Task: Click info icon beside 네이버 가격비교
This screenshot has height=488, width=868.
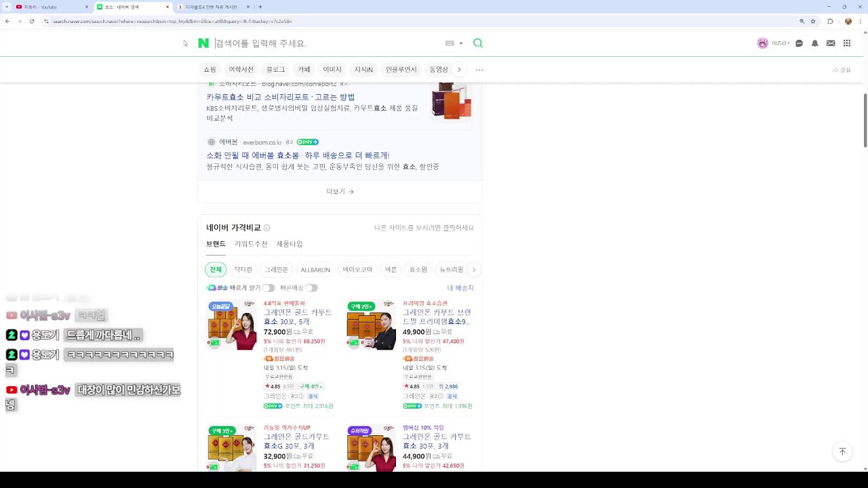Action: [x=267, y=228]
